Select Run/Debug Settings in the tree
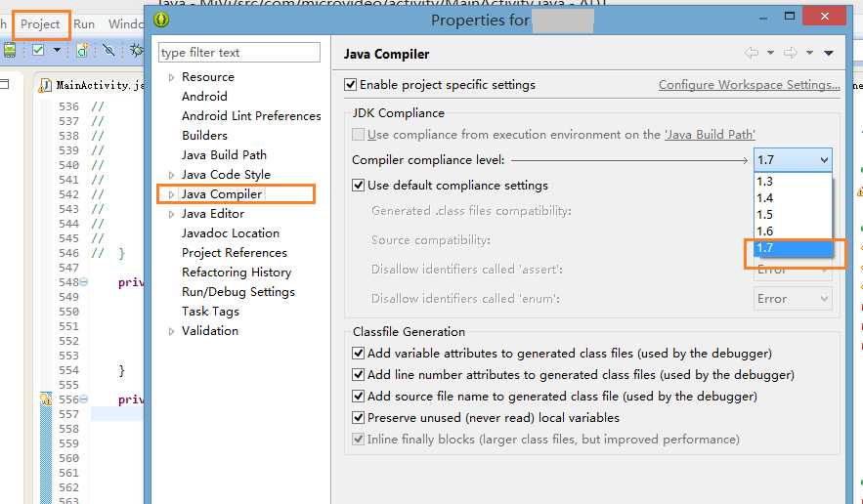Screen dimensions: 863x504 [x=238, y=292]
